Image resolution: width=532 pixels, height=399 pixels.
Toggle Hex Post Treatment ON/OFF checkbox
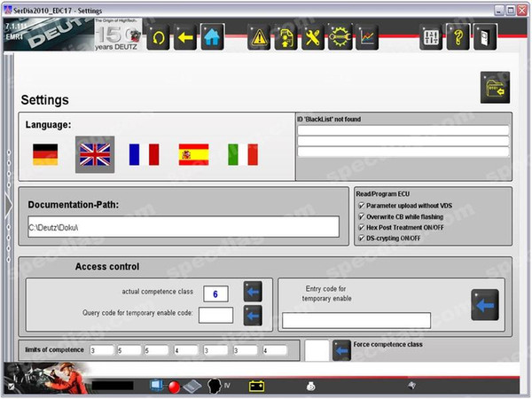click(x=362, y=227)
